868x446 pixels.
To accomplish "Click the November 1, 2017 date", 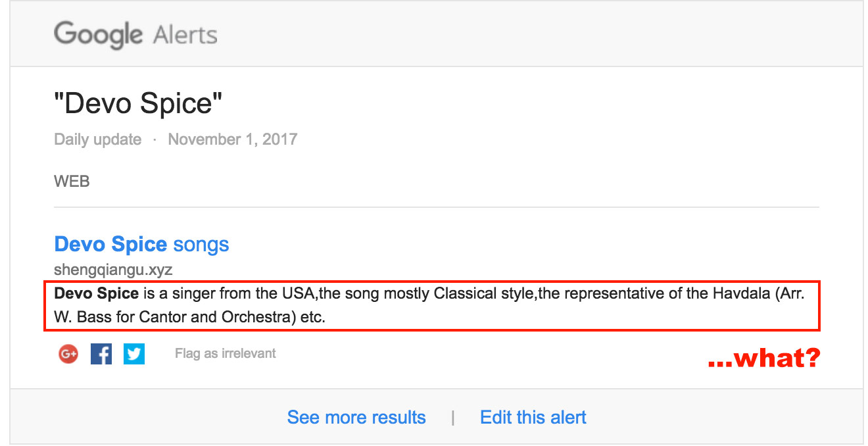I will (233, 139).
